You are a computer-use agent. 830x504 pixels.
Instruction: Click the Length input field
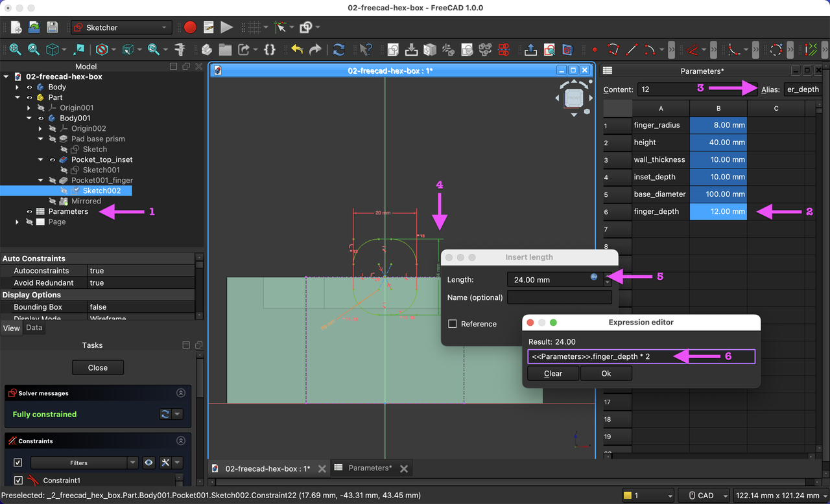pos(554,280)
